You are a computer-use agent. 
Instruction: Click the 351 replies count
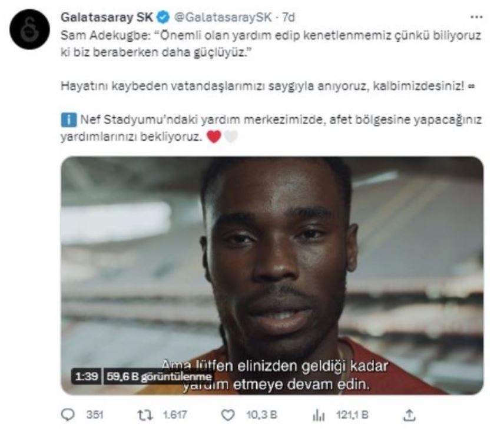click(x=95, y=414)
